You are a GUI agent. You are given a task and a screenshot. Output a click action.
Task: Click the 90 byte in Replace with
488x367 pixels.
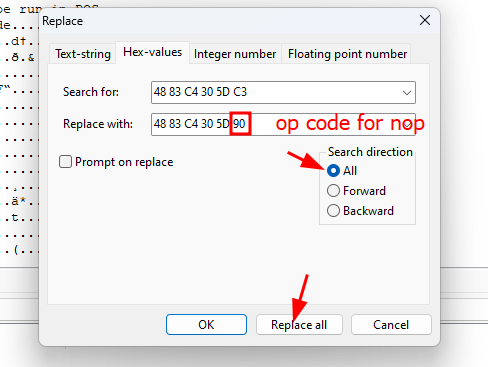click(x=239, y=124)
